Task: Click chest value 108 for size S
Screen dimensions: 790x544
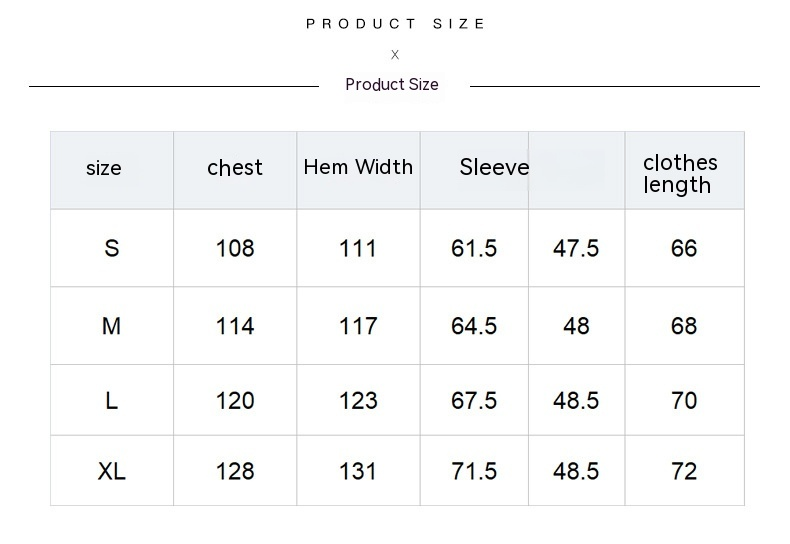Action: (x=235, y=248)
